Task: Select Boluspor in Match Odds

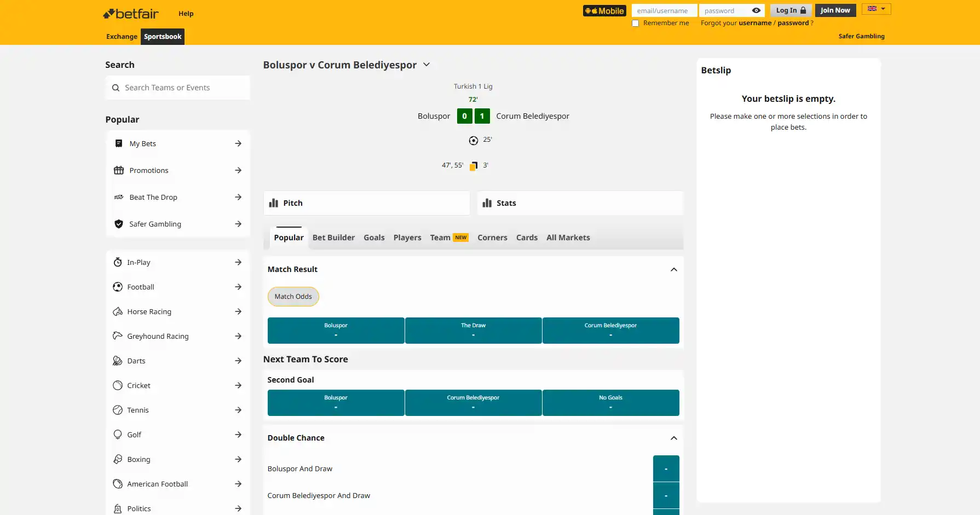Action: (336, 331)
